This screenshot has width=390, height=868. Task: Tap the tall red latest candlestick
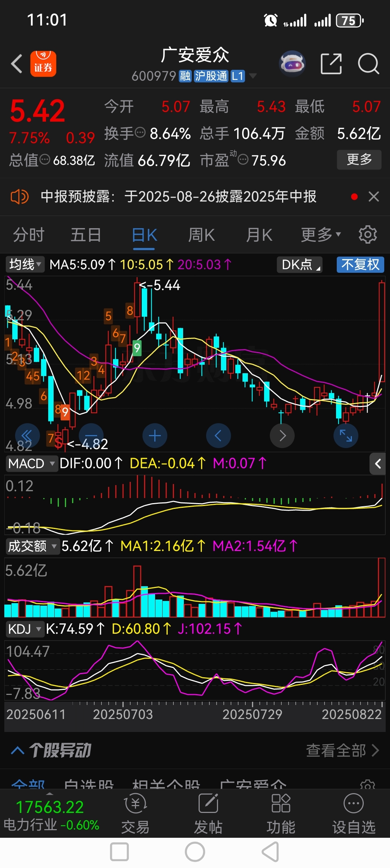[382, 332]
